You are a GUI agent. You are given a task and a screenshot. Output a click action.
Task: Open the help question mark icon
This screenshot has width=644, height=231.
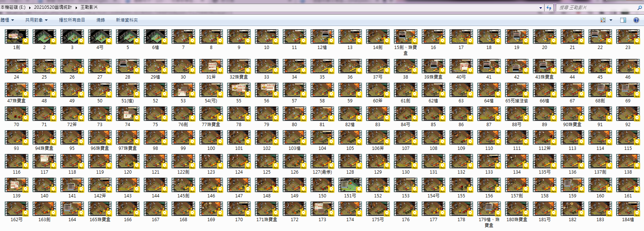tap(636, 20)
